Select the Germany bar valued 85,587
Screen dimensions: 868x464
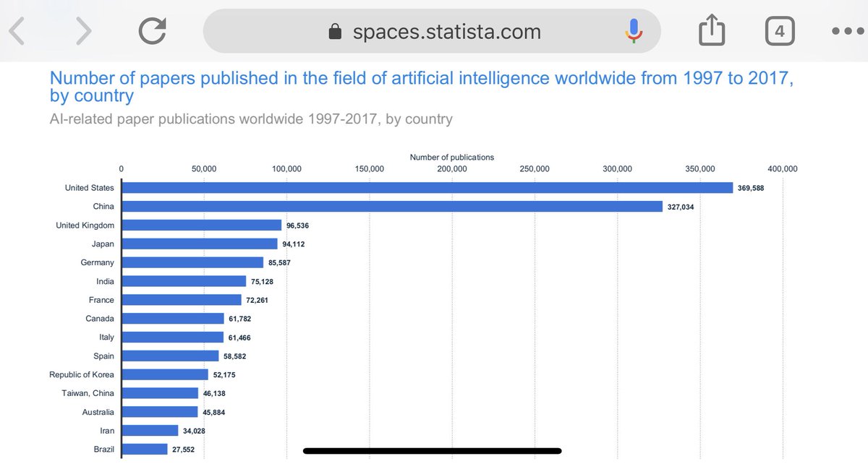[x=192, y=262]
